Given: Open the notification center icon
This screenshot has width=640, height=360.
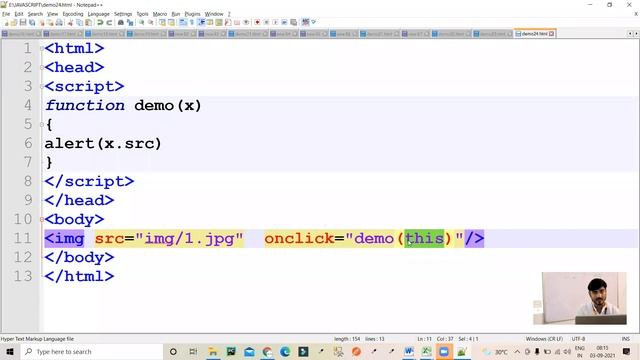Looking at the screenshot, I should (627, 351).
